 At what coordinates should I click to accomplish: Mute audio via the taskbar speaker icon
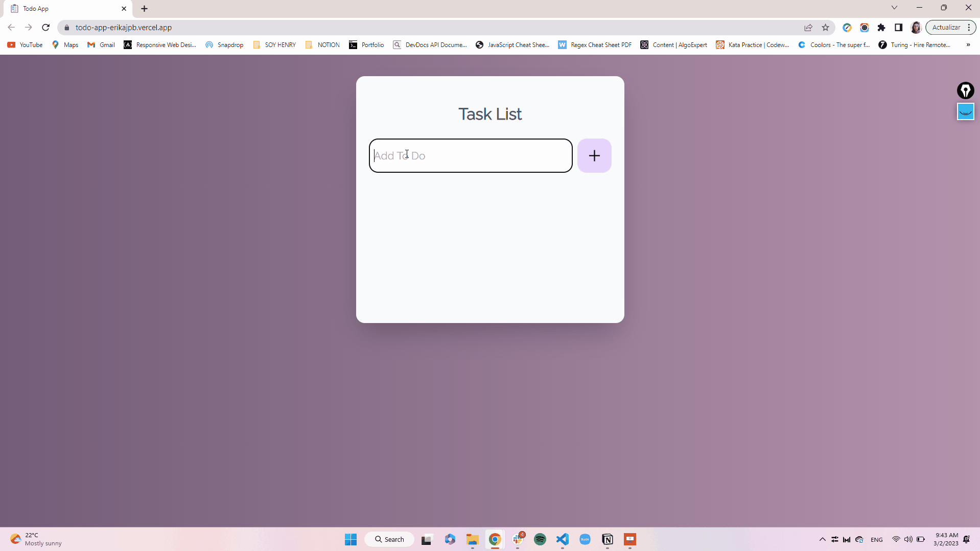(x=909, y=539)
